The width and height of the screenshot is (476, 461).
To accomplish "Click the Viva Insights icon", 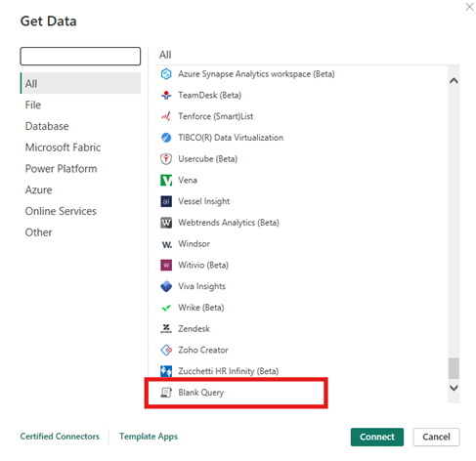I will point(166,286).
